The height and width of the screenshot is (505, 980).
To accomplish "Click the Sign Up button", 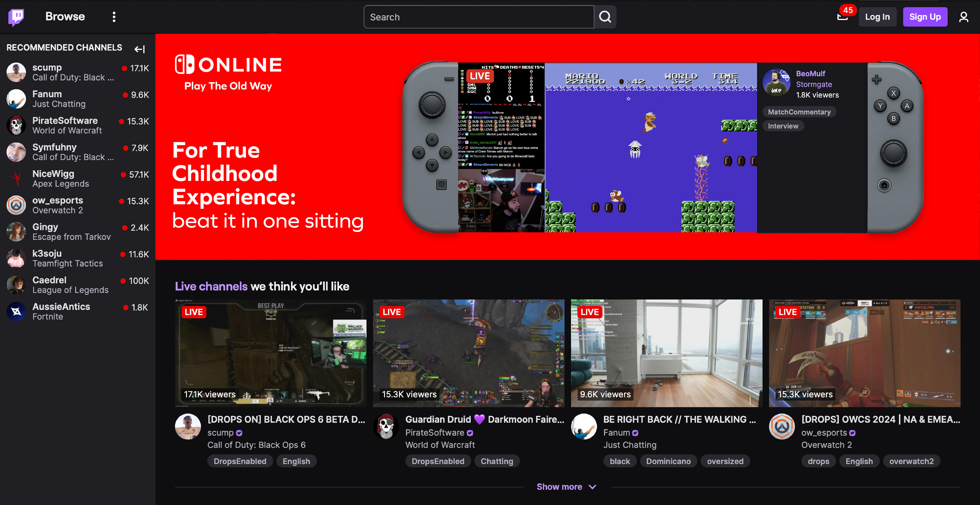I will point(925,17).
